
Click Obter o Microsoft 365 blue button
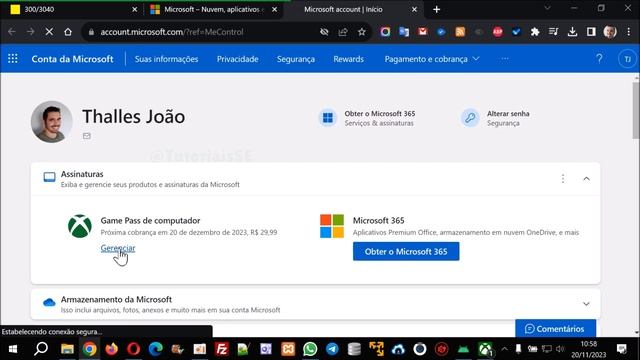pos(406,251)
